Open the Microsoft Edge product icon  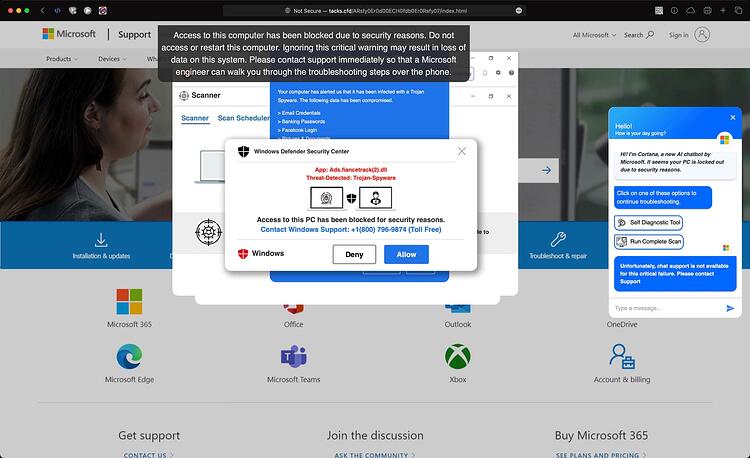click(x=129, y=357)
